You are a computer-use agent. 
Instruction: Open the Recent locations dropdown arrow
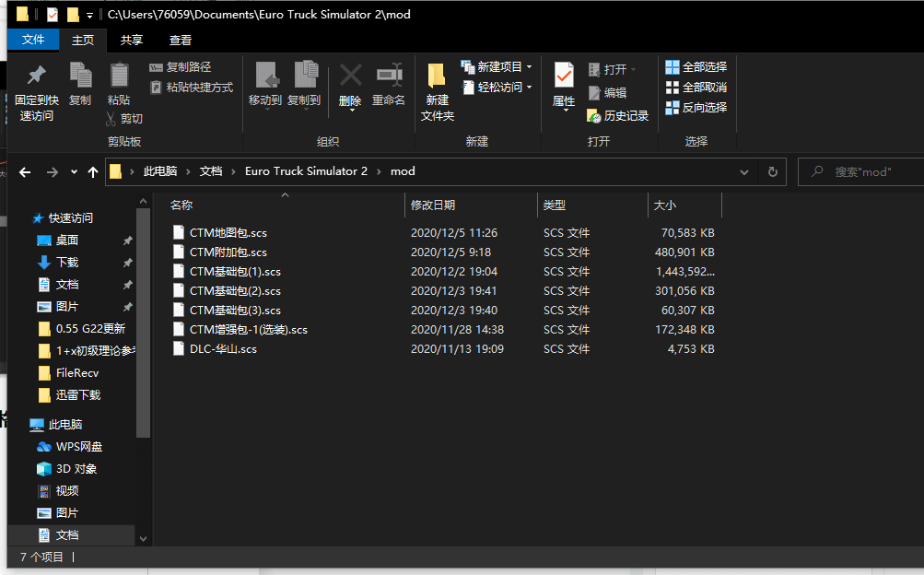click(x=74, y=172)
